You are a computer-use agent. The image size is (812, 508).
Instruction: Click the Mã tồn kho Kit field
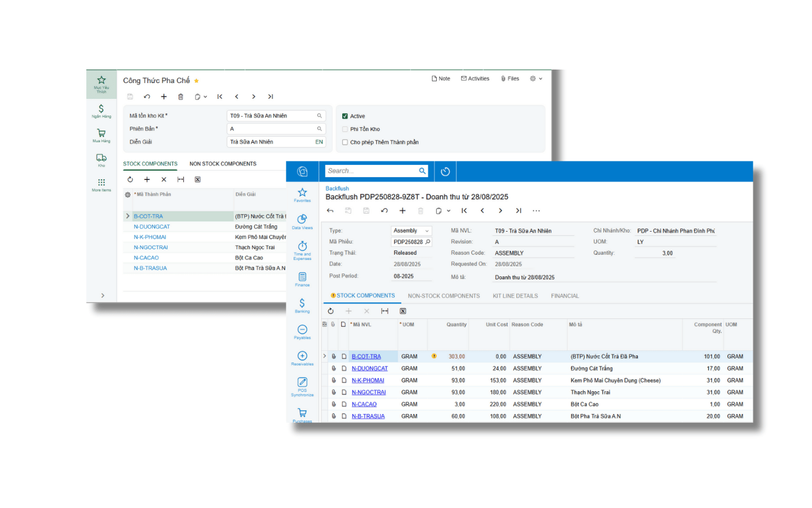coord(276,116)
